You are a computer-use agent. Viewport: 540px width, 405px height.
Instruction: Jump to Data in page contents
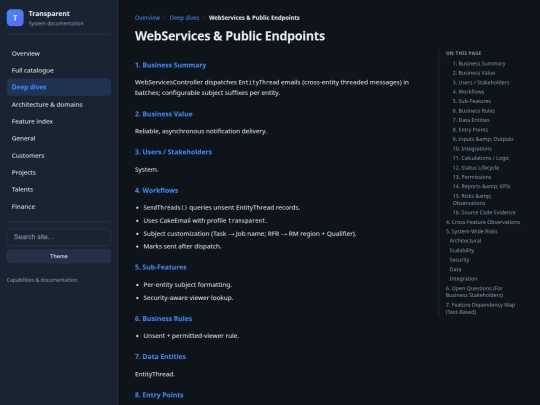tap(455, 269)
